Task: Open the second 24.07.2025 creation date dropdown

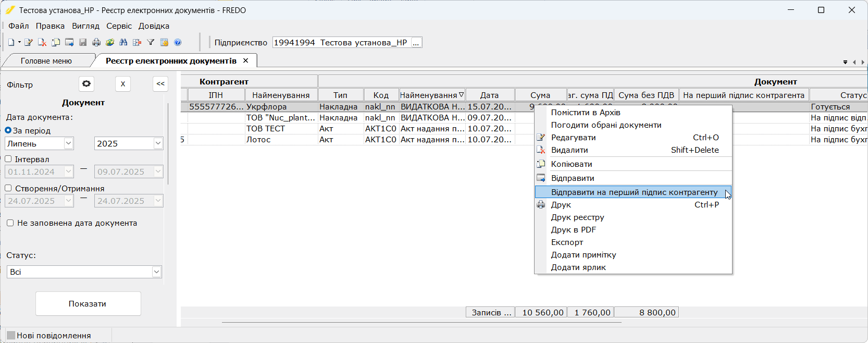Action: click(x=158, y=201)
